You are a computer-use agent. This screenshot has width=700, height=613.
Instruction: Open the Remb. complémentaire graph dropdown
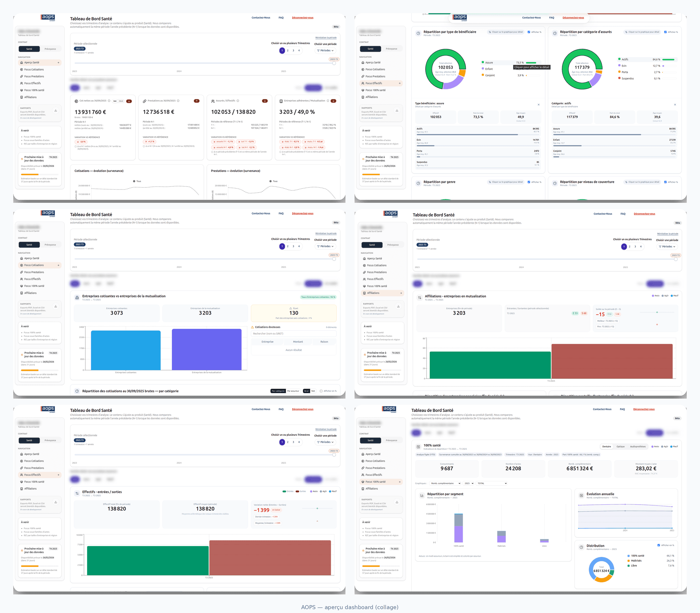tap(445, 483)
